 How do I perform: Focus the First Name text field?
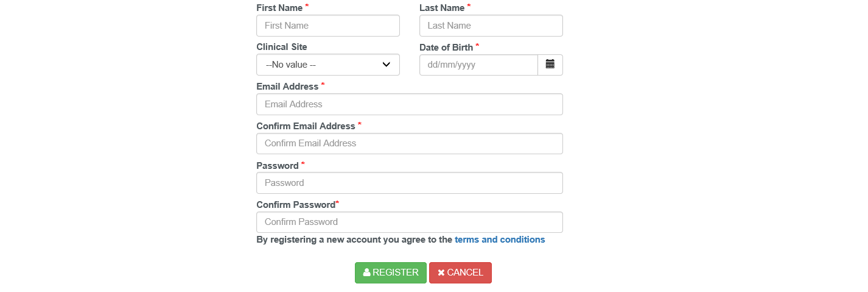point(328,26)
